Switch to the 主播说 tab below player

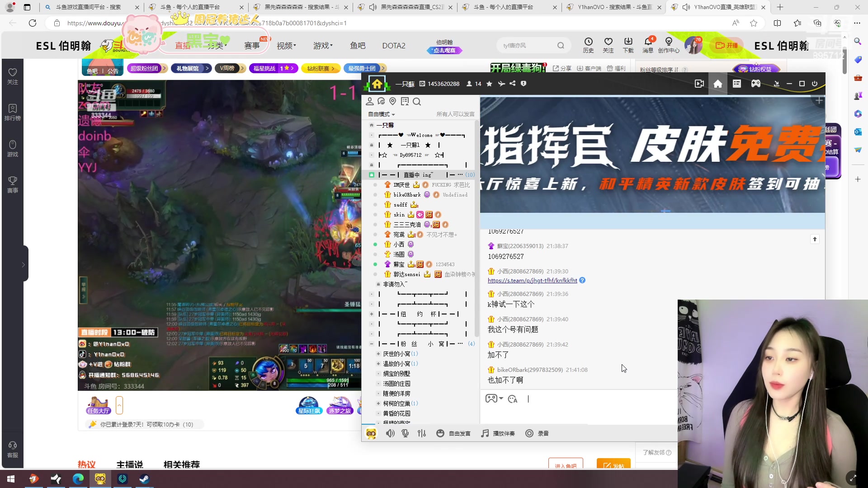pos(130,464)
